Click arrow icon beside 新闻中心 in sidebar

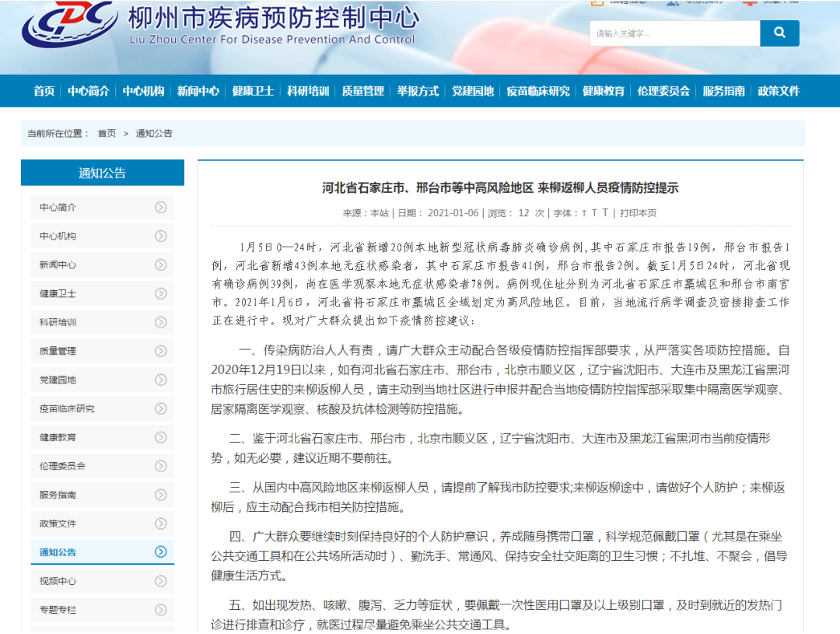coord(161,264)
